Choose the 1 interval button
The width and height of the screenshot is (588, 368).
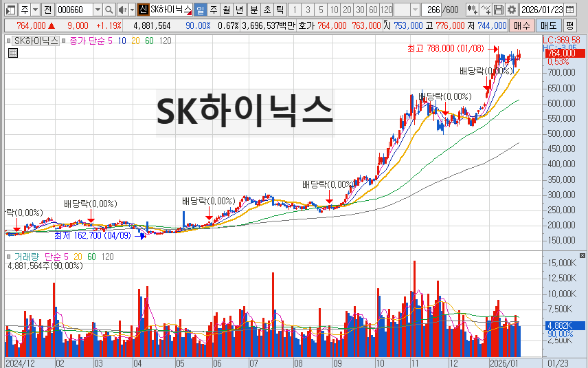click(x=295, y=10)
